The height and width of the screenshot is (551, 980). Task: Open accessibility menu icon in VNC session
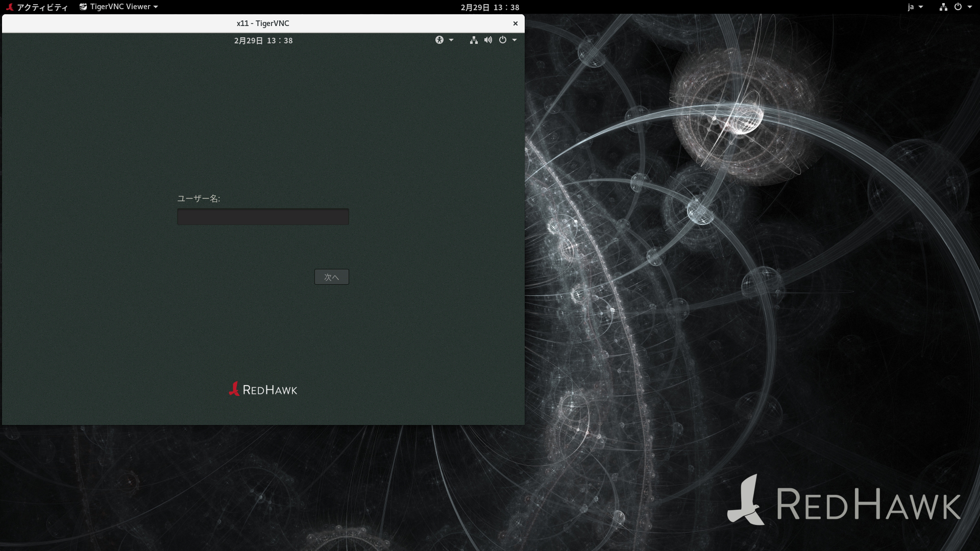tap(439, 40)
